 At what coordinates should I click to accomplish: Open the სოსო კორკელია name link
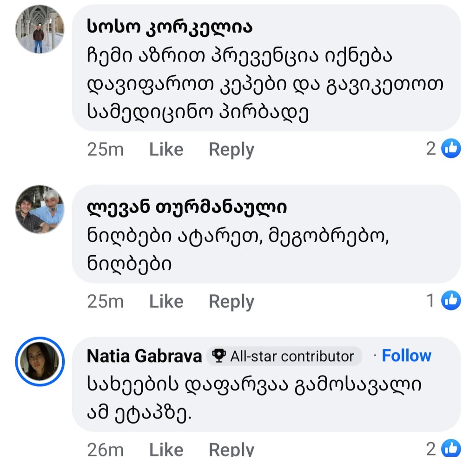pyautogui.click(x=170, y=27)
